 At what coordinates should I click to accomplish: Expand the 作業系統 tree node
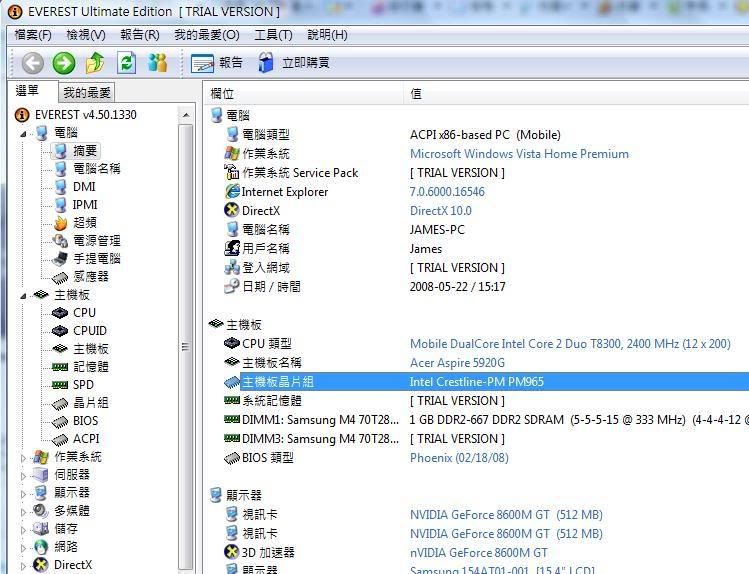coord(24,457)
